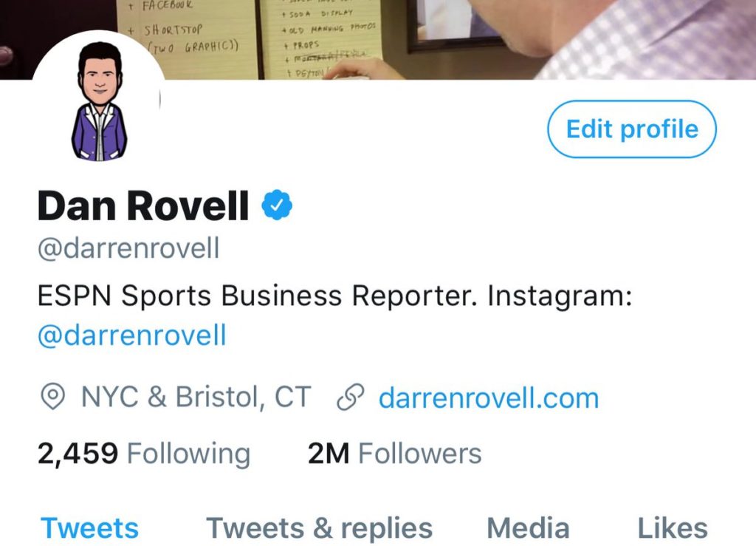
Task: Click the chain link icon
Action: click(x=350, y=397)
